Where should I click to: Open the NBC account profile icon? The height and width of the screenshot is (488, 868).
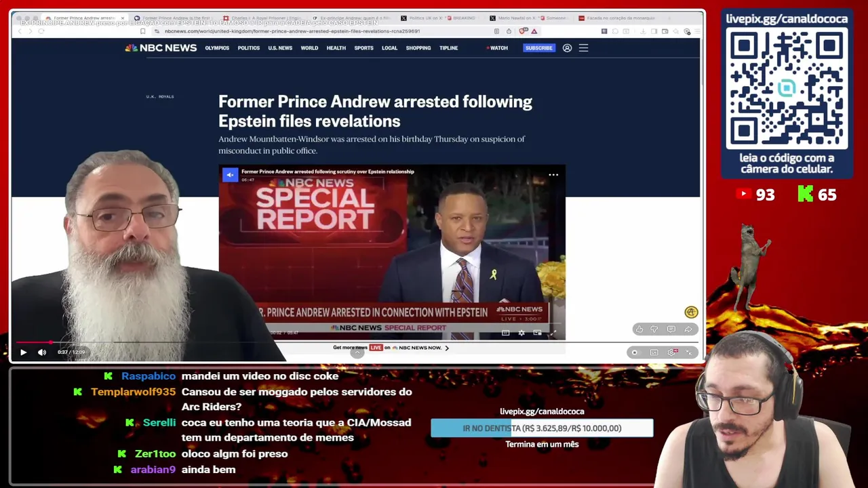(567, 48)
